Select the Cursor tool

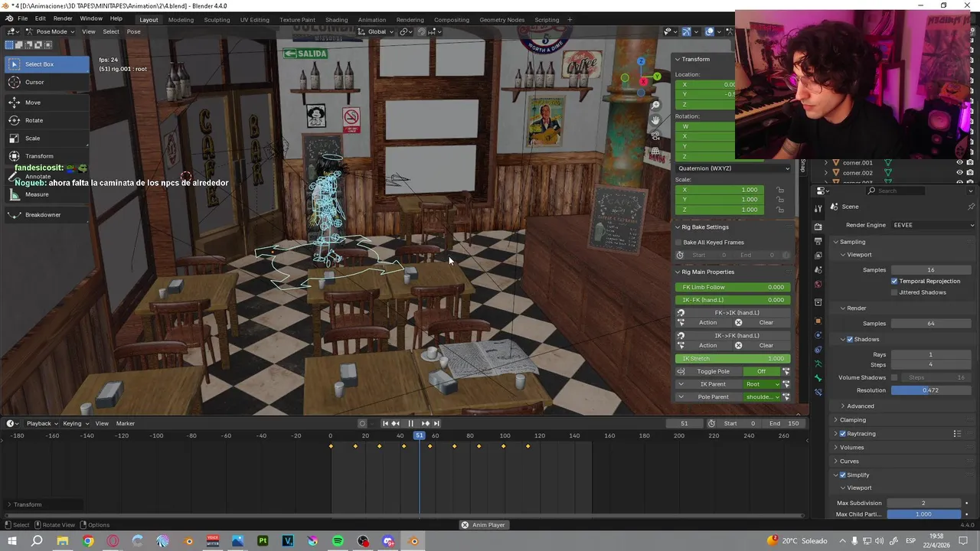click(x=46, y=82)
